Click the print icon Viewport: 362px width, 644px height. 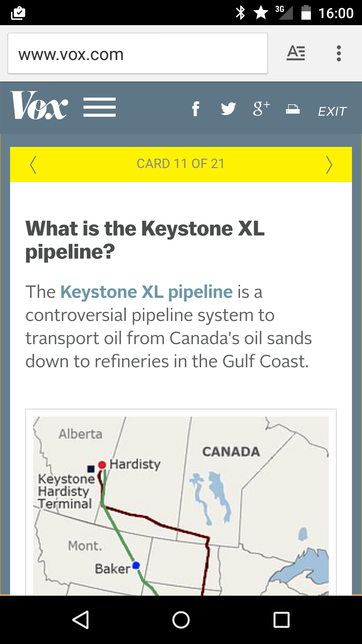[x=293, y=109]
